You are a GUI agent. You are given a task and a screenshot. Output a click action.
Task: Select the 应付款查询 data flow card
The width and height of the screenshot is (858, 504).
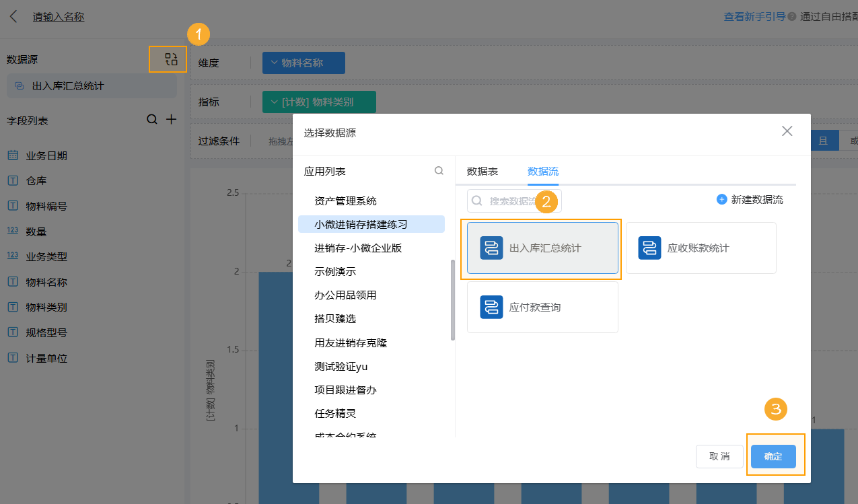[x=542, y=308]
